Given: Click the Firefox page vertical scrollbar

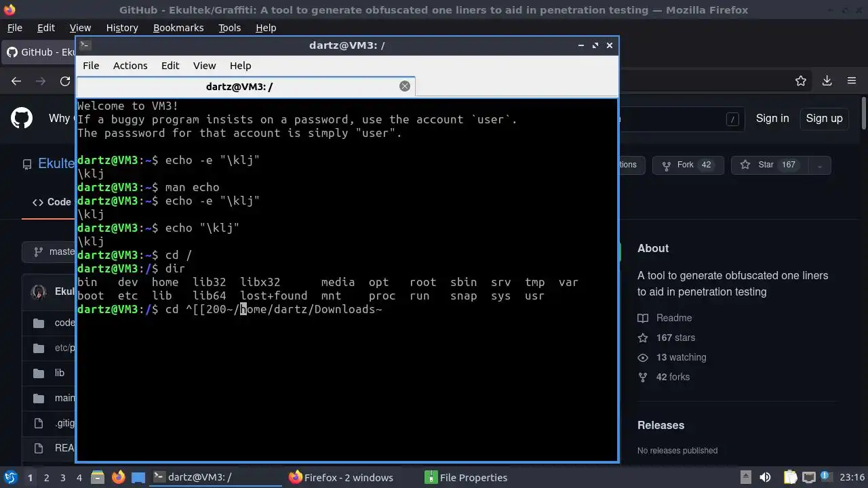Looking at the screenshot, I should 864,113.
